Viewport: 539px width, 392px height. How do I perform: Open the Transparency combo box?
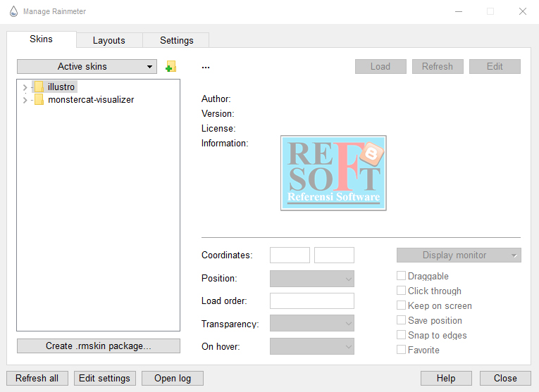(312, 323)
